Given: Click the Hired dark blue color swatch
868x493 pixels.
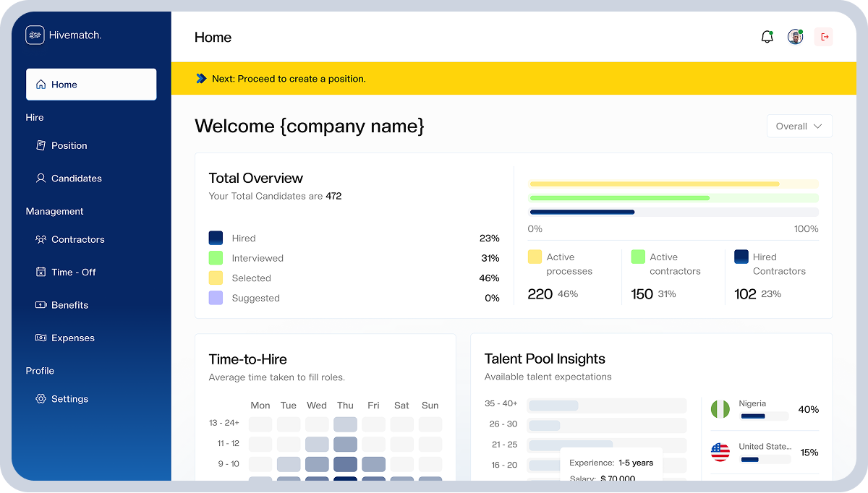Looking at the screenshot, I should tap(216, 238).
